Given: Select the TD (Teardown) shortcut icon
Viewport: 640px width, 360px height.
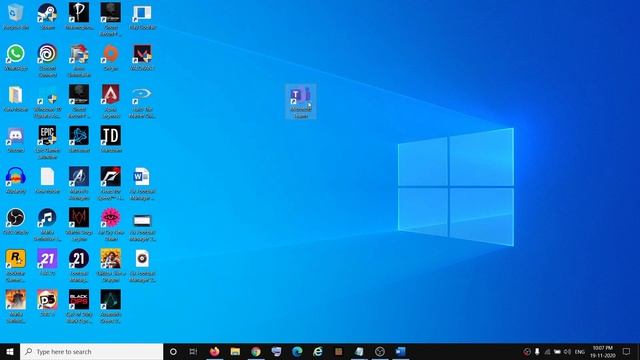Looking at the screenshot, I should click(111, 140).
